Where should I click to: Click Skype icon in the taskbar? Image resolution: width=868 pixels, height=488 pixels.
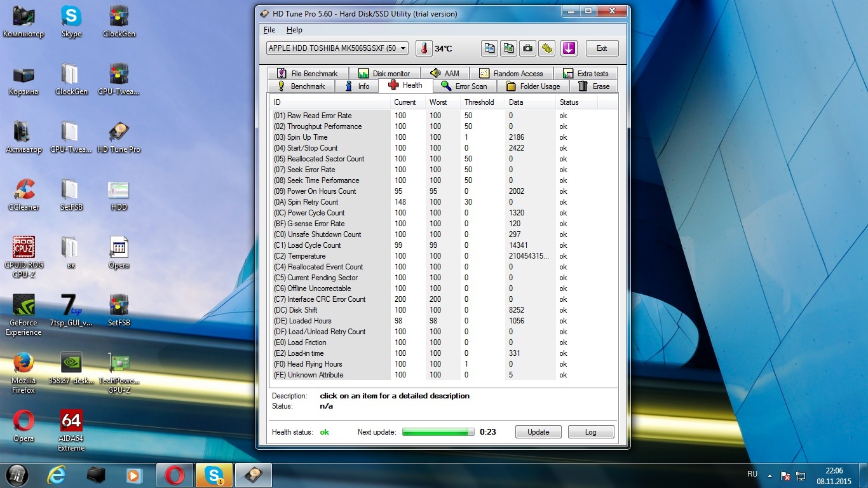click(x=214, y=475)
